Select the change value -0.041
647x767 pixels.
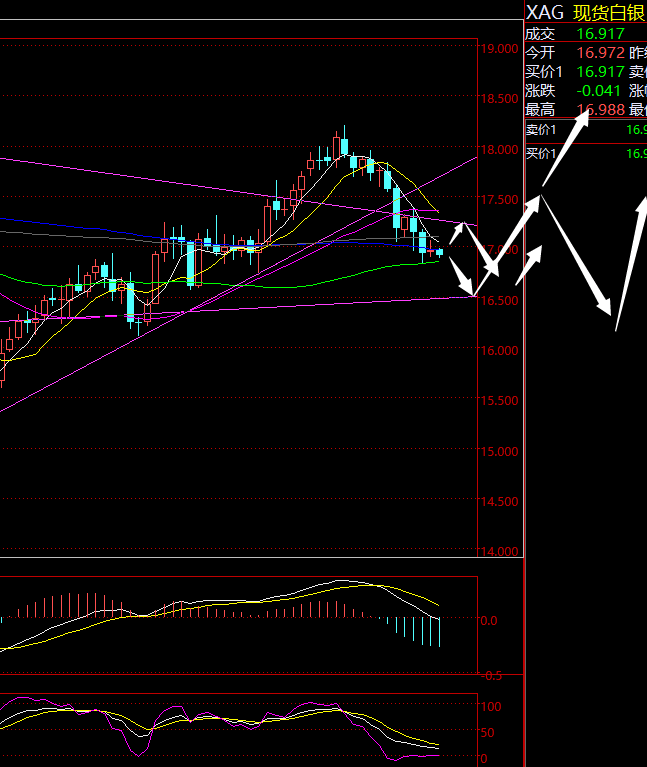tap(599, 90)
